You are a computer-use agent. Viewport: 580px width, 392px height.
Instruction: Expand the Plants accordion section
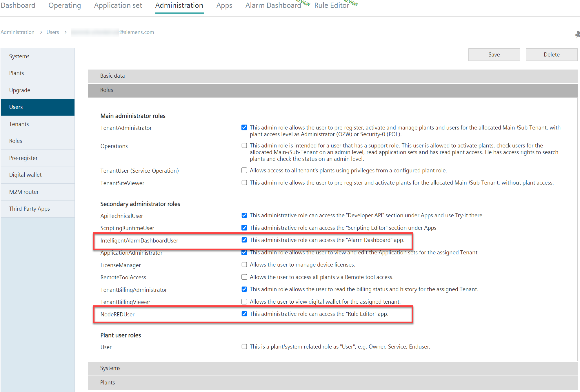click(x=332, y=383)
